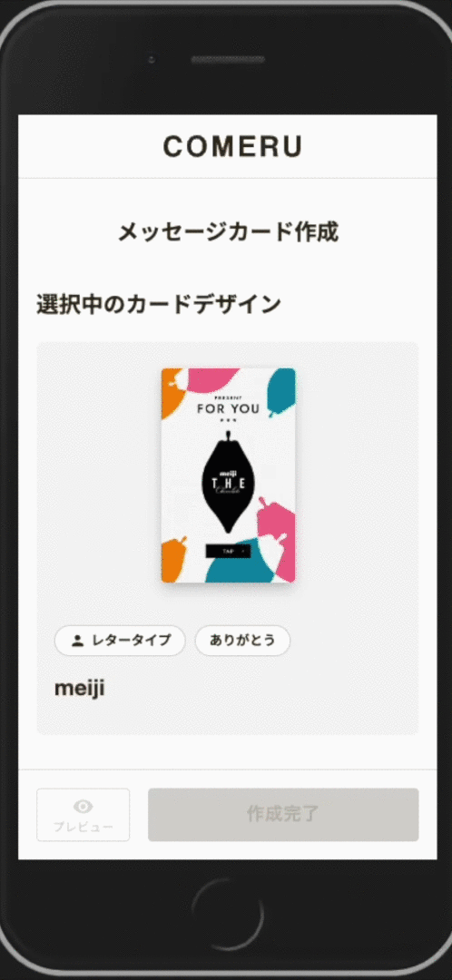Click the 選択中のカードデザイン section heading
This screenshot has width=452, height=980.
coord(159,304)
